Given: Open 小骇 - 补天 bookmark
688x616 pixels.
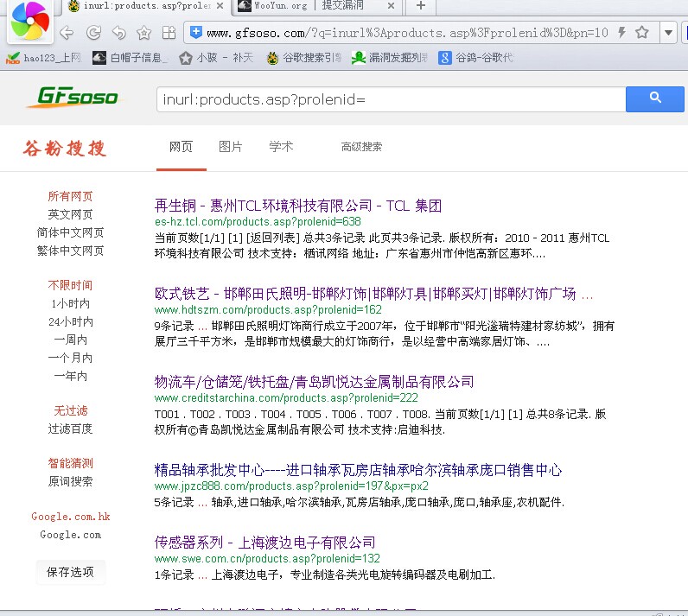Looking at the screenshot, I should [x=216, y=57].
